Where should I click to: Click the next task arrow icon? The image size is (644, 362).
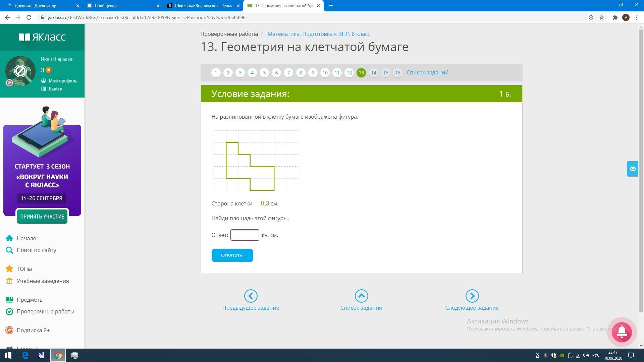click(472, 296)
